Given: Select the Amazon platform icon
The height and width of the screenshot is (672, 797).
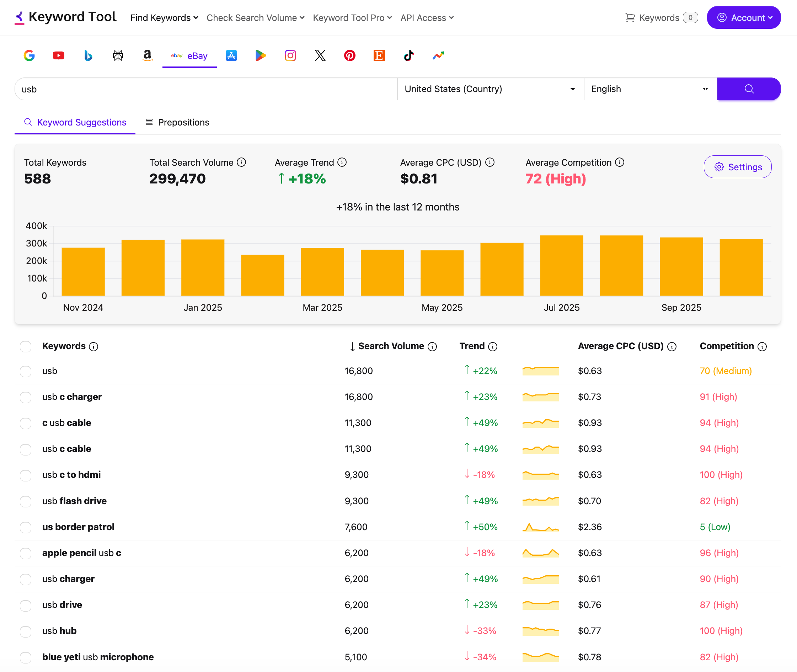Looking at the screenshot, I should pyautogui.click(x=148, y=55).
